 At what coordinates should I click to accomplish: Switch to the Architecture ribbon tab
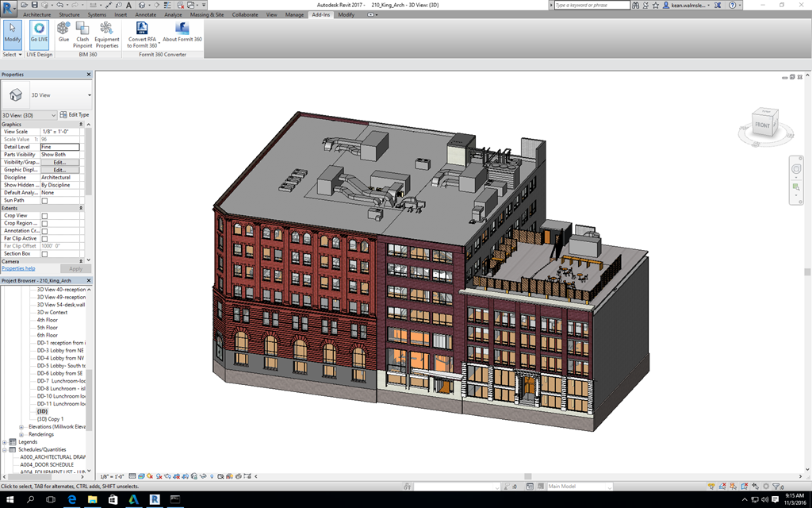click(x=36, y=14)
